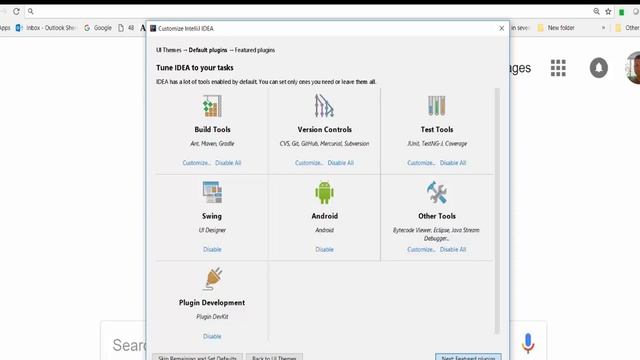
Task: Disable all Other Tools plugins
Action: (453, 249)
